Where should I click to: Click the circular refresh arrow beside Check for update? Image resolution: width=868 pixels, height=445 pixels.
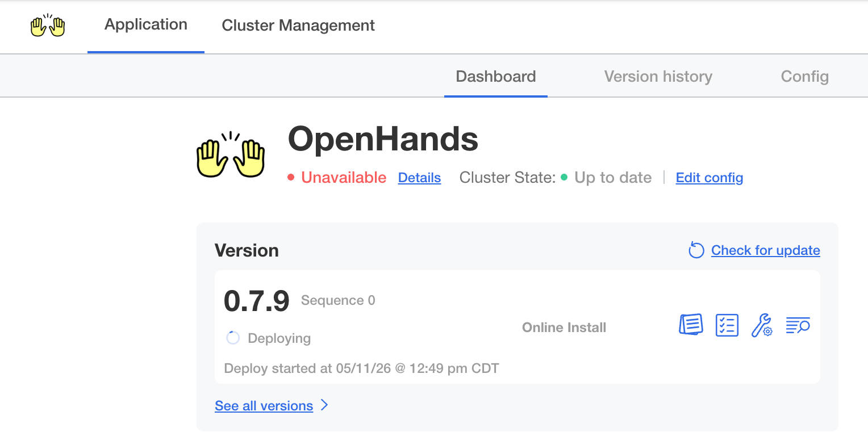696,250
